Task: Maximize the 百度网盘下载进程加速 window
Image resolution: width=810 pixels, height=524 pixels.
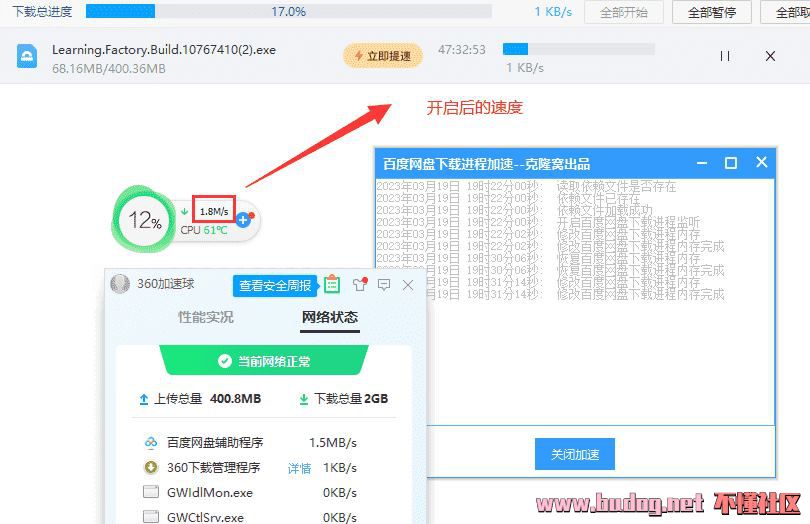Action: click(x=731, y=163)
